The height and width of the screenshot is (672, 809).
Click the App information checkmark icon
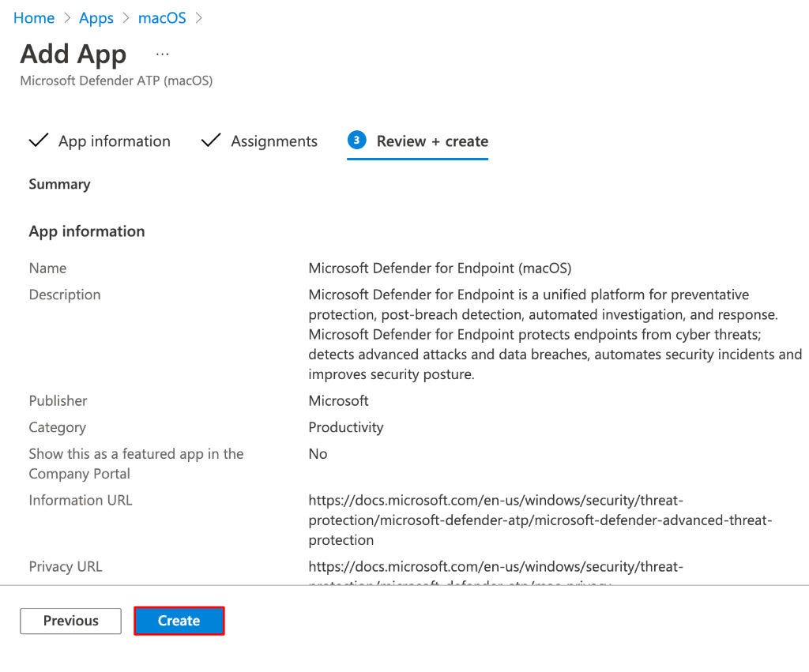click(x=39, y=141)
